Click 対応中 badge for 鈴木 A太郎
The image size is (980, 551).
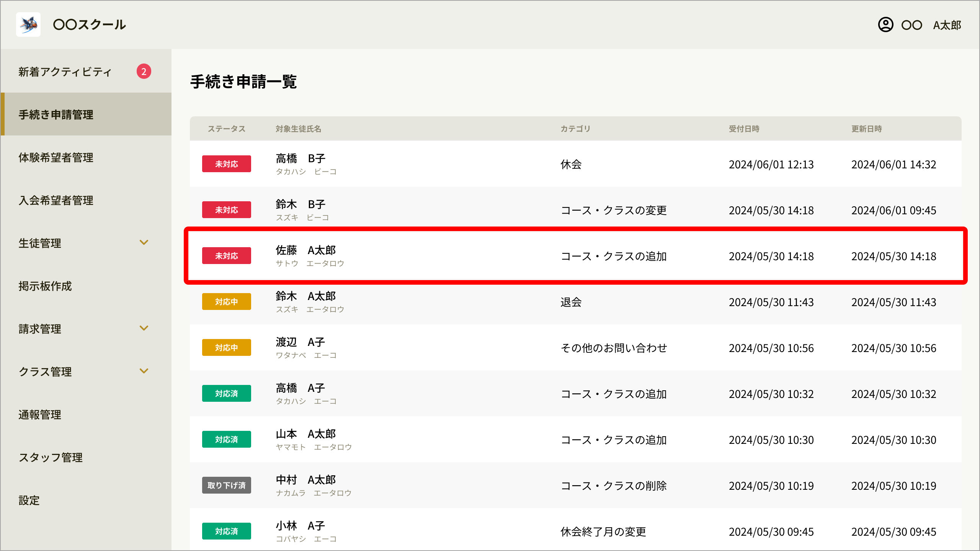[x=227, y=302]
